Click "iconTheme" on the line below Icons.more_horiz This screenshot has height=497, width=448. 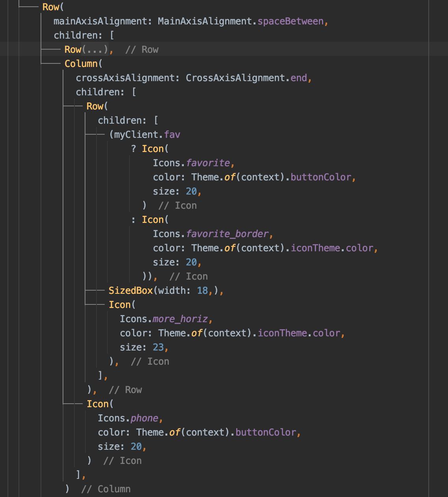click(x=282, y=333)
